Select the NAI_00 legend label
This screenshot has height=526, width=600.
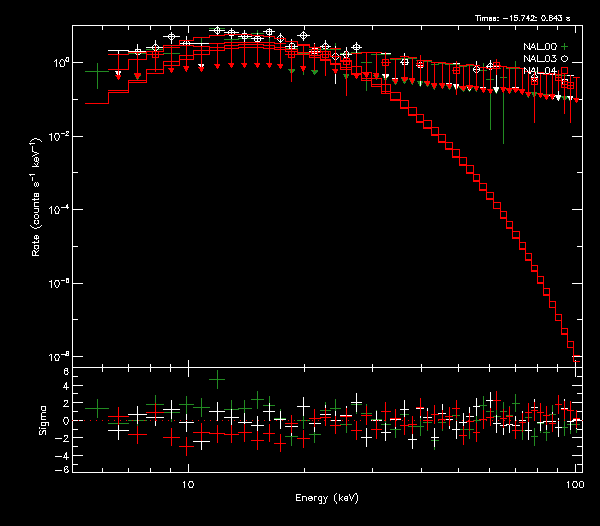coord(541,46)
